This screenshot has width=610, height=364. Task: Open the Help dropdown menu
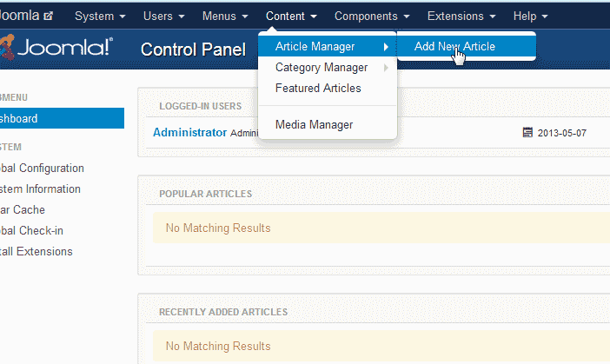530,17
